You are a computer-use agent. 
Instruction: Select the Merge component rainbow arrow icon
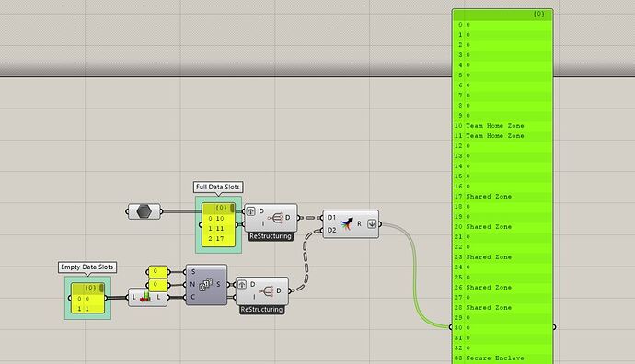[x=346, y=223]
